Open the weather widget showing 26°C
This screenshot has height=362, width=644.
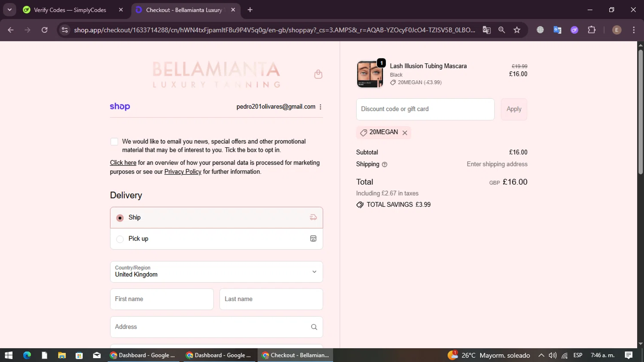click(489, 355)
